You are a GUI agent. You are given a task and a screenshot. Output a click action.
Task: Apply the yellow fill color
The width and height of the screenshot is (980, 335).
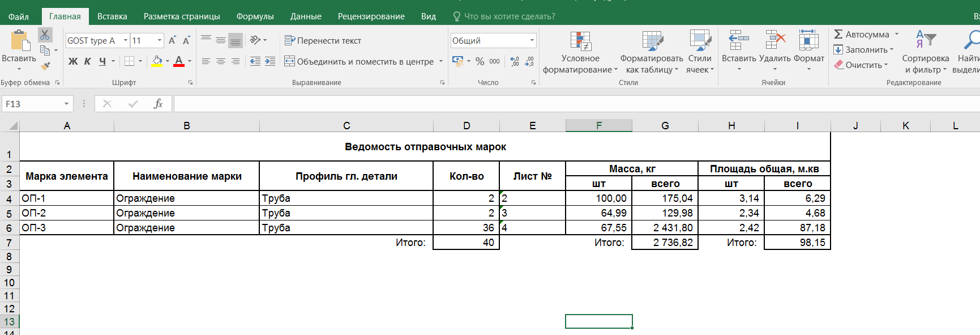pos(157,61)
